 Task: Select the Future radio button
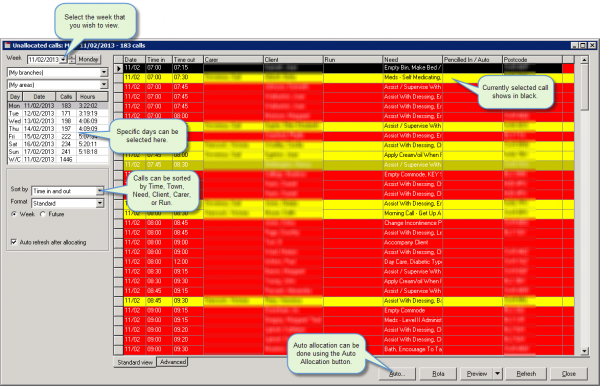click(43, 214)
